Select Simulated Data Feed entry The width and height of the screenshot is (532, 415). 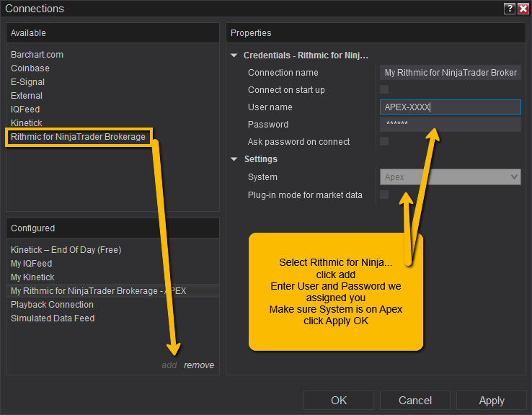click(x=53, y=318)
